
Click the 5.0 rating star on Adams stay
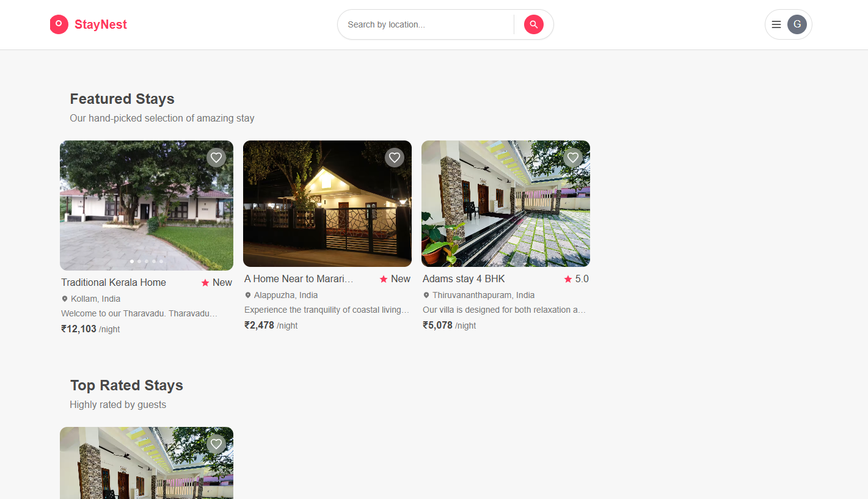pyautogui.click(x=568, y=279)
